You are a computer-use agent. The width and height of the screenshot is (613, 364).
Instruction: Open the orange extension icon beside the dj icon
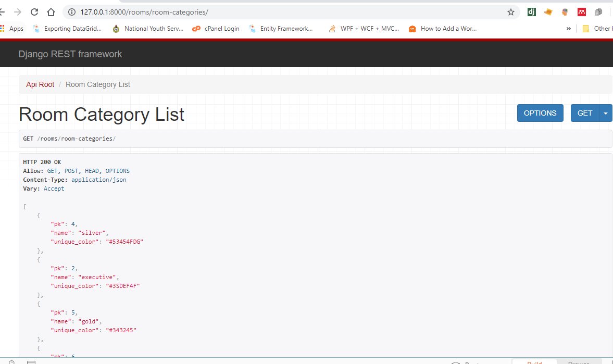(x=548, y=12)
